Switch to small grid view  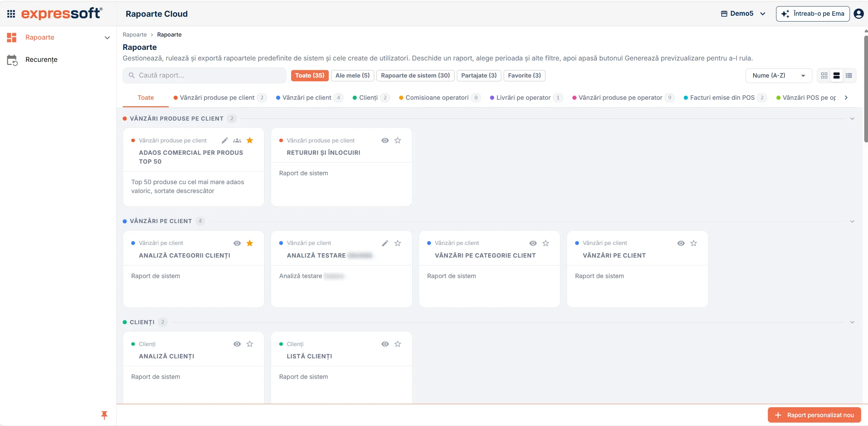point(824,75)
